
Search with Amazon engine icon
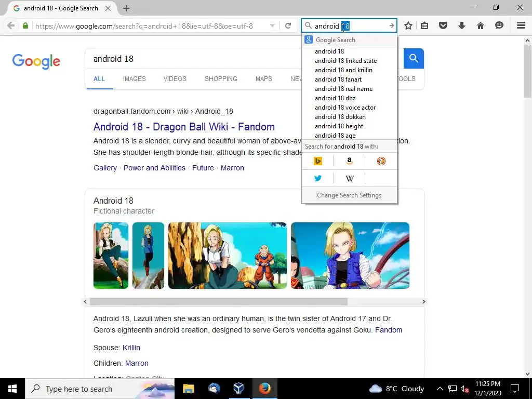click(x=350, y=161)
